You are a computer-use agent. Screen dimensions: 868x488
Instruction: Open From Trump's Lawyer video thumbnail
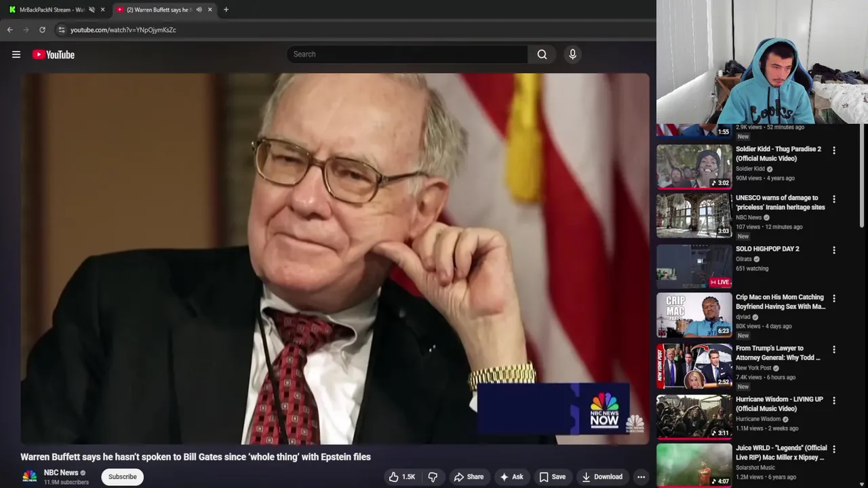point(694,366)
